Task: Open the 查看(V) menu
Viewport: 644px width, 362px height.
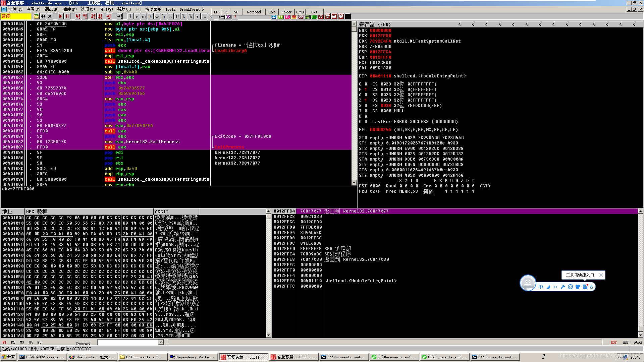Action: pyautogui.click(x=33, y=9)
